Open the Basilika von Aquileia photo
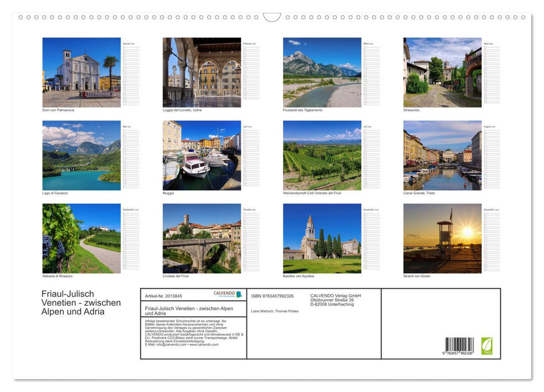This screenshot has width=544, height=392. pos(322,238)
